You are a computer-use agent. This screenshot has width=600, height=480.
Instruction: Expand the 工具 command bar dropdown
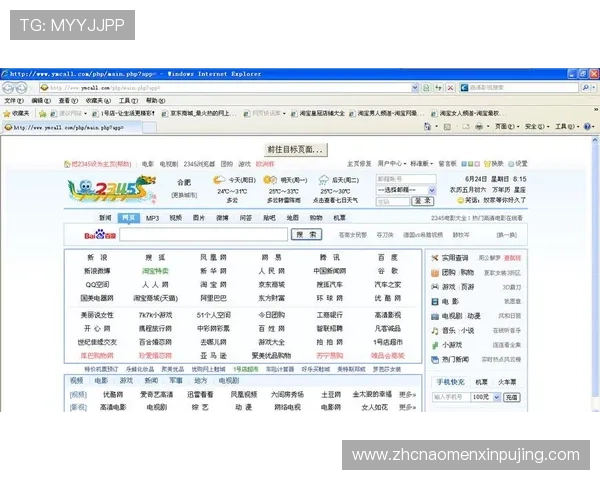(567, 127)
